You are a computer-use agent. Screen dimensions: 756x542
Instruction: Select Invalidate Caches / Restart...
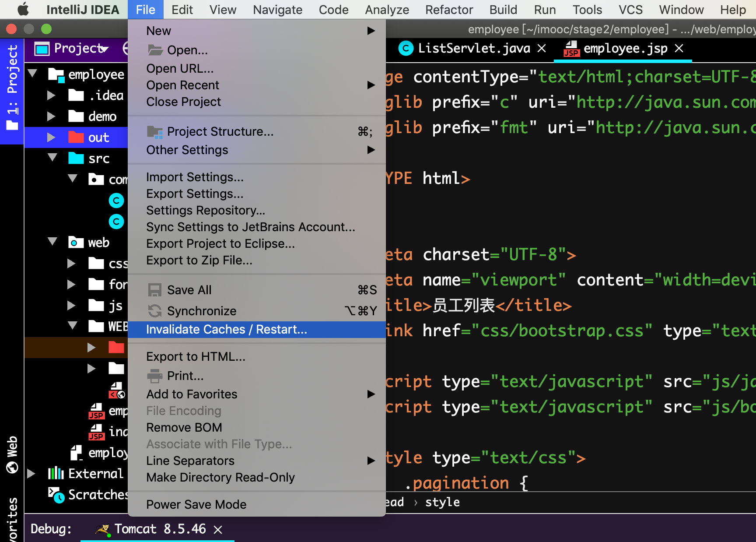pos(257,329)
